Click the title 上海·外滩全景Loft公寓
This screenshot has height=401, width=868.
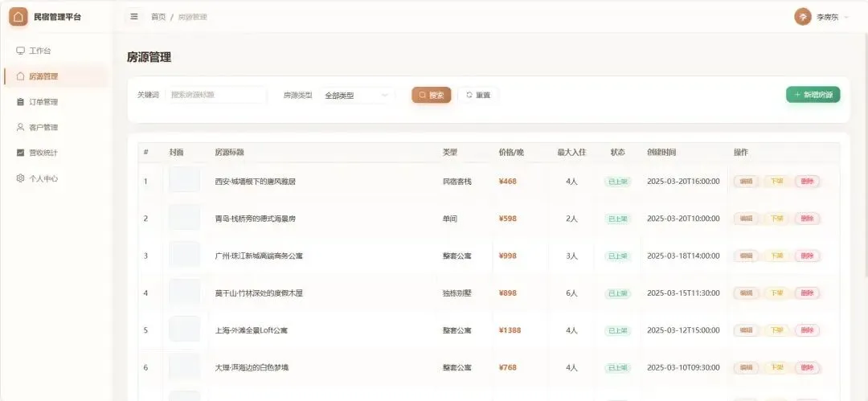click(251, 330)
